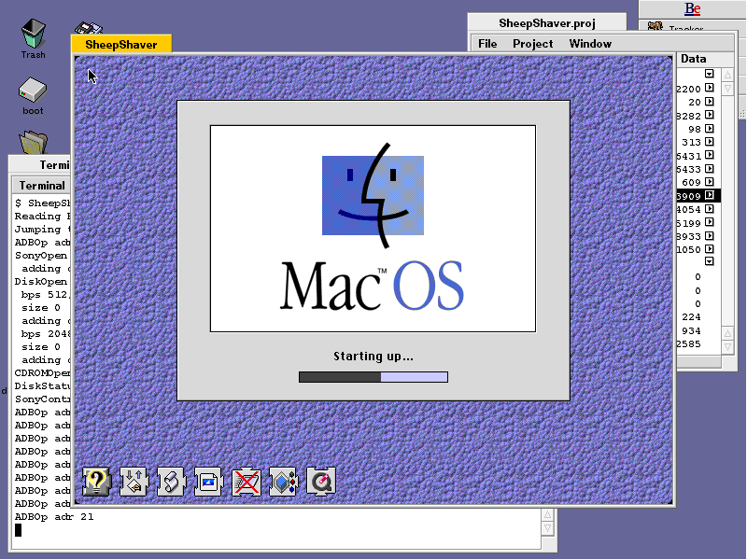The height and width of the screenshot is (560, 747).
Task: Click the yellow SheepShaver title tab
Action: pos(121,44)
